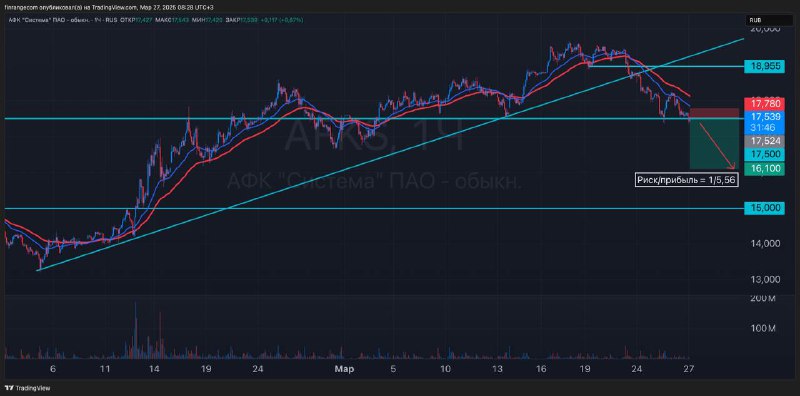Click the Риск/прибыль ratio label box
This screenshot has width=800, height=396.
687,180
